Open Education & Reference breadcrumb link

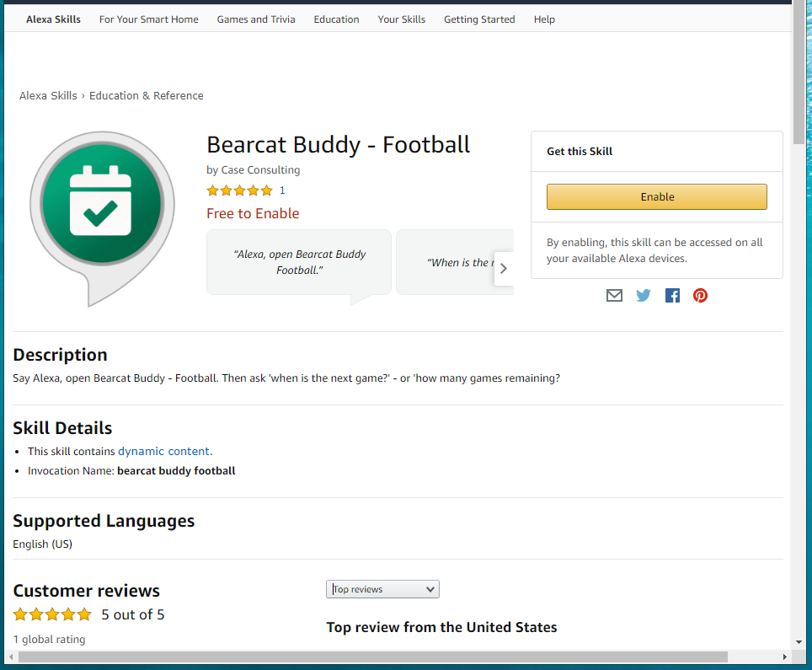pyautogui.click(x=147, y=96)
